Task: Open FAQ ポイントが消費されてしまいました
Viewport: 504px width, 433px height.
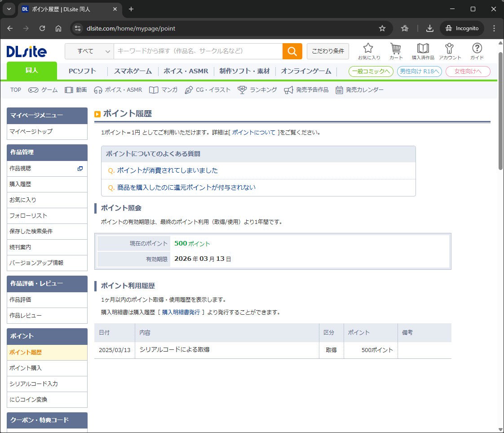Action: (x=167, y=170)
